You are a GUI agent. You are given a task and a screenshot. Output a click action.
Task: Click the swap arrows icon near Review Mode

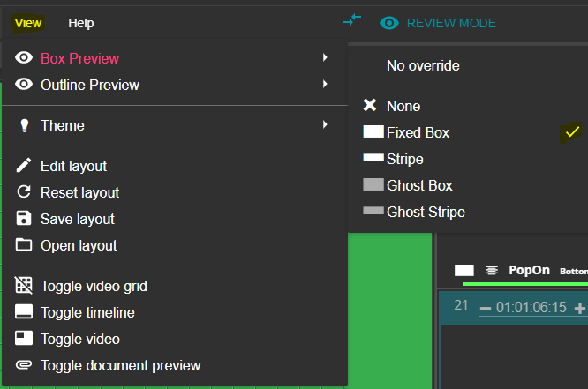352,20
